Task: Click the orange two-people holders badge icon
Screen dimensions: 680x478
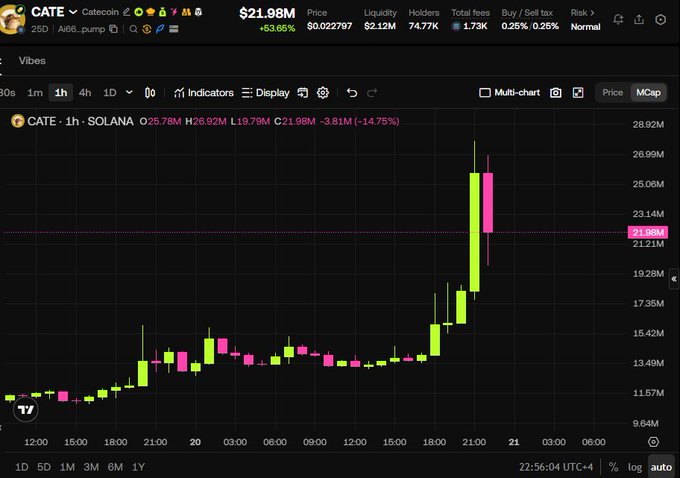Action: pyautogui.click(x=186, y=12)
